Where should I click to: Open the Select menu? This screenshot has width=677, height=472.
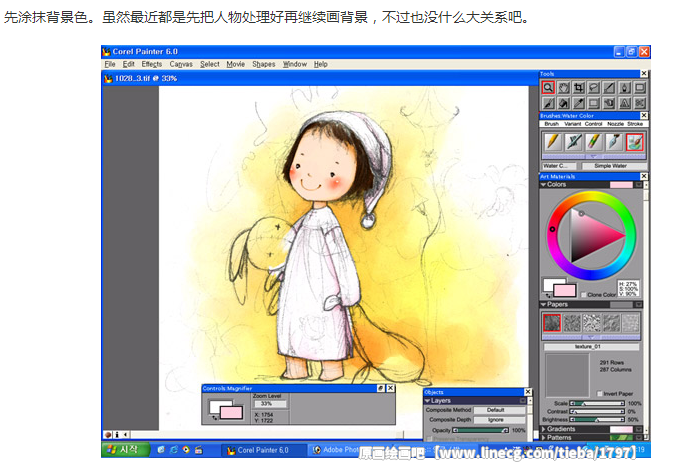209,64
